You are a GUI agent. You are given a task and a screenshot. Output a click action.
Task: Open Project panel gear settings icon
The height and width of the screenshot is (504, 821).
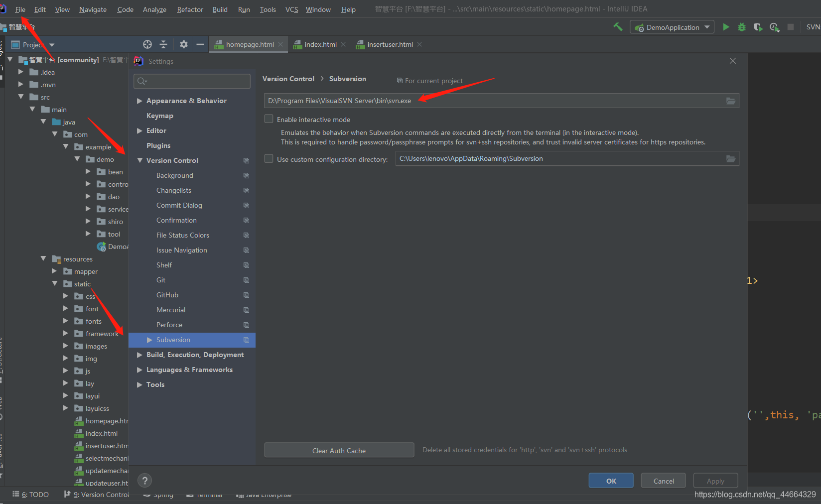(x=184, y=44)
